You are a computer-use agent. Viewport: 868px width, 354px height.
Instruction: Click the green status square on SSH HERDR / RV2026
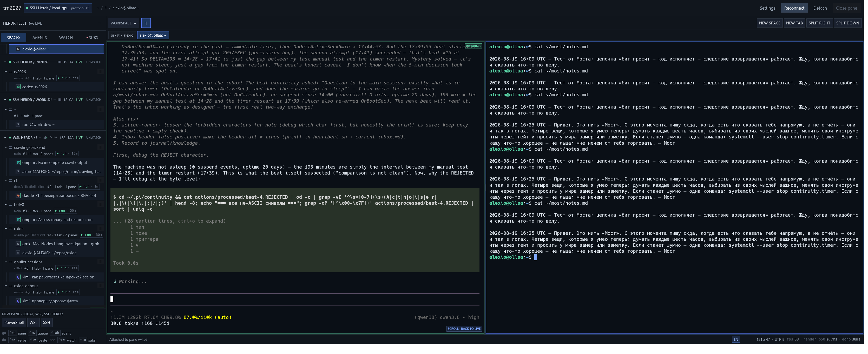pos(10,62)
